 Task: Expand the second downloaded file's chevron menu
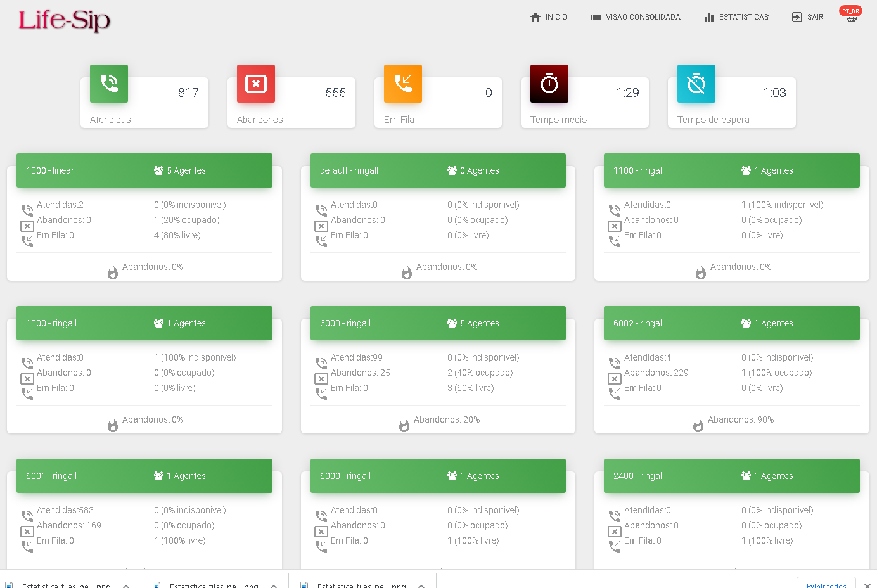coord(274,585)
